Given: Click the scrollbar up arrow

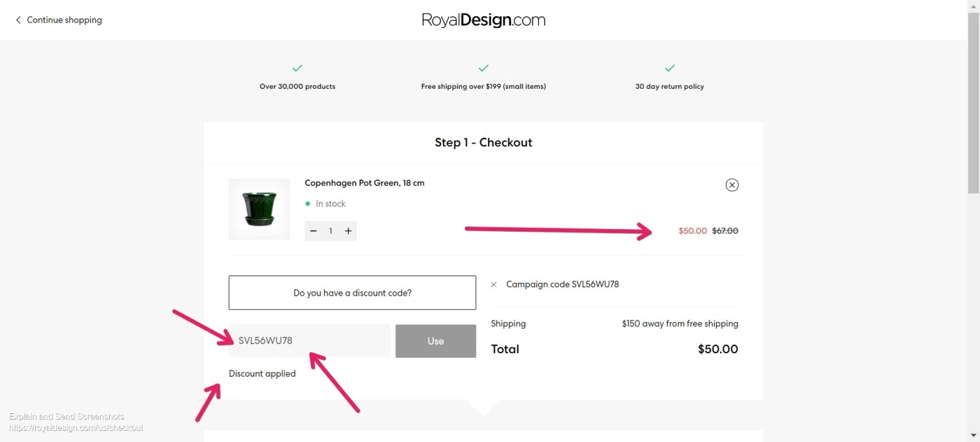Looking at the screenshot, I should click(973, 6).
